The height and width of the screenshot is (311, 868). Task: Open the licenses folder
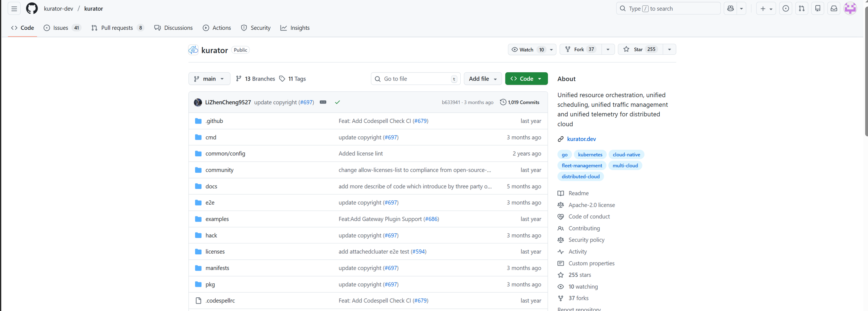[215, 252]
